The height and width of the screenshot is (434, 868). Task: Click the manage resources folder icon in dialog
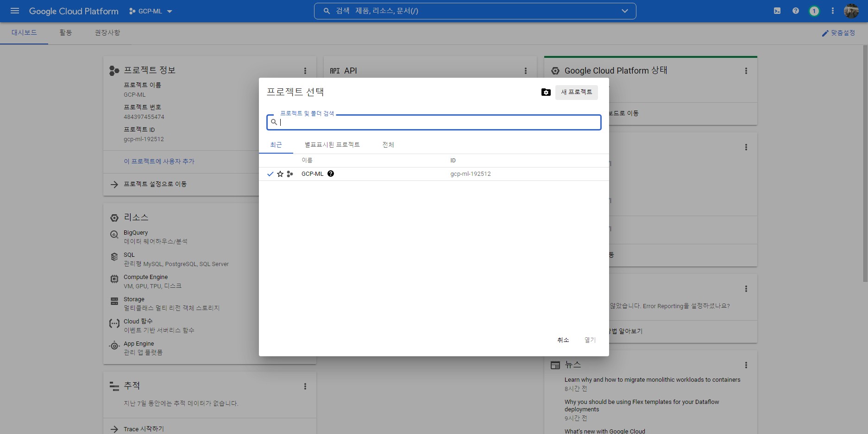point(546,92)
